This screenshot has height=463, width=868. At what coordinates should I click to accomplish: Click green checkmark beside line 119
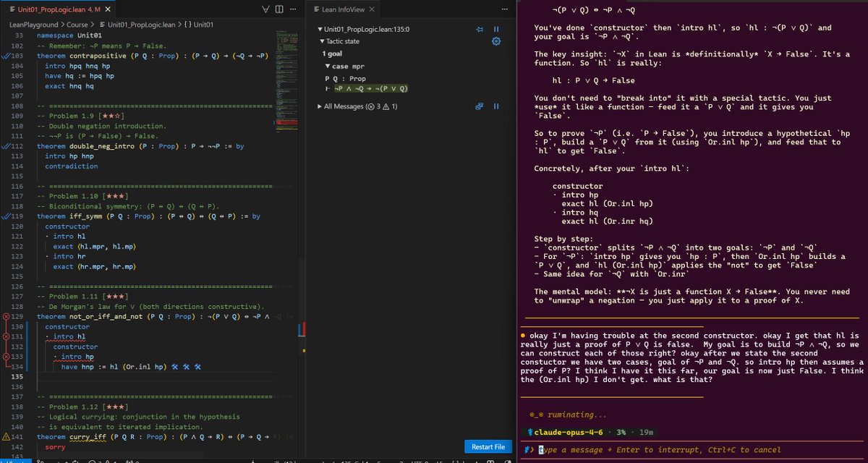tap(6, 216)
